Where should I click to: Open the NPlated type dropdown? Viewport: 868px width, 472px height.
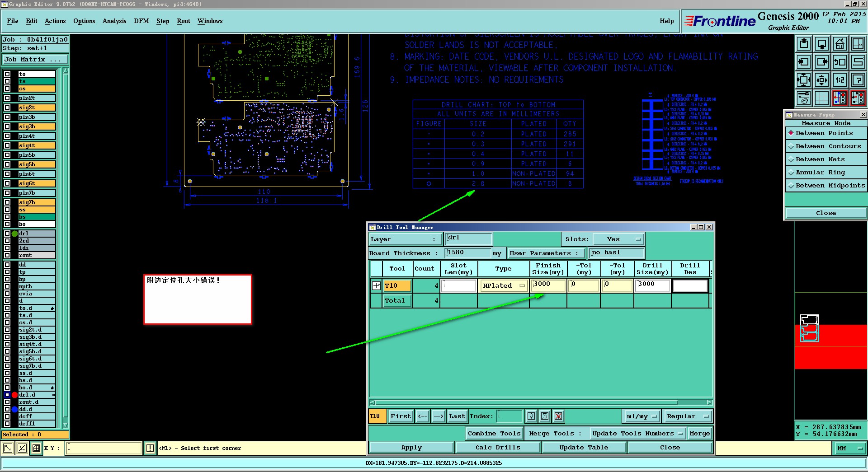pos(504,286)
